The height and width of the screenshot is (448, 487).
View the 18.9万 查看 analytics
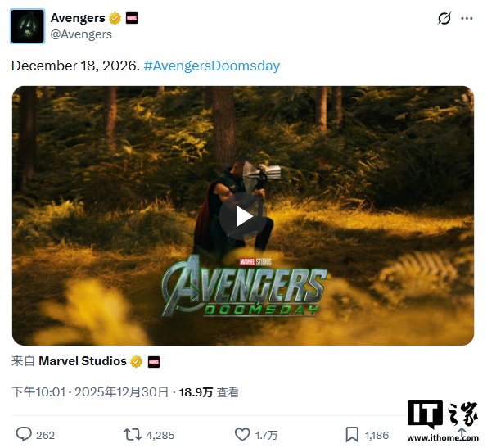(x=209, y=392)
